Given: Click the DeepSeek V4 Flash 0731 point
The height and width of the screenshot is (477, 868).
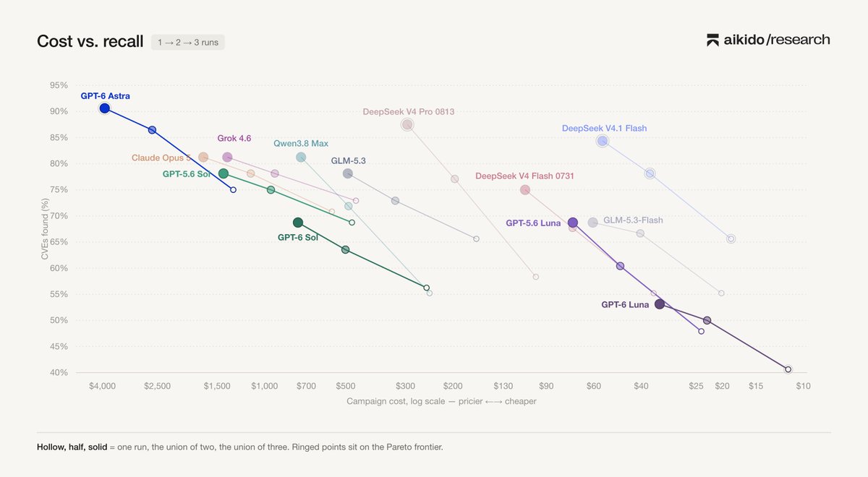Looking at the screenshot, I should 525,190.
